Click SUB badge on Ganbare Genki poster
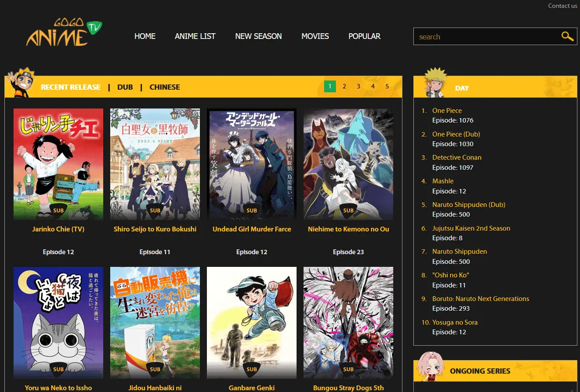The image size is (580, 392). coord(252,369)
